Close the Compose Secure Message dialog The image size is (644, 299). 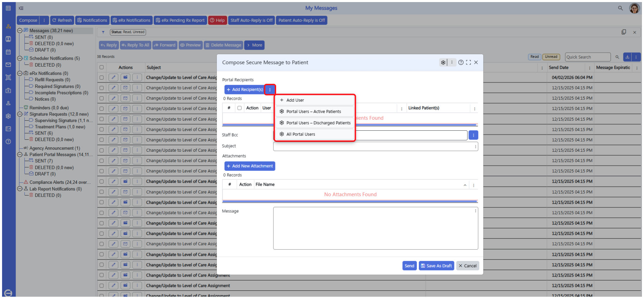[x=476, y=62]
